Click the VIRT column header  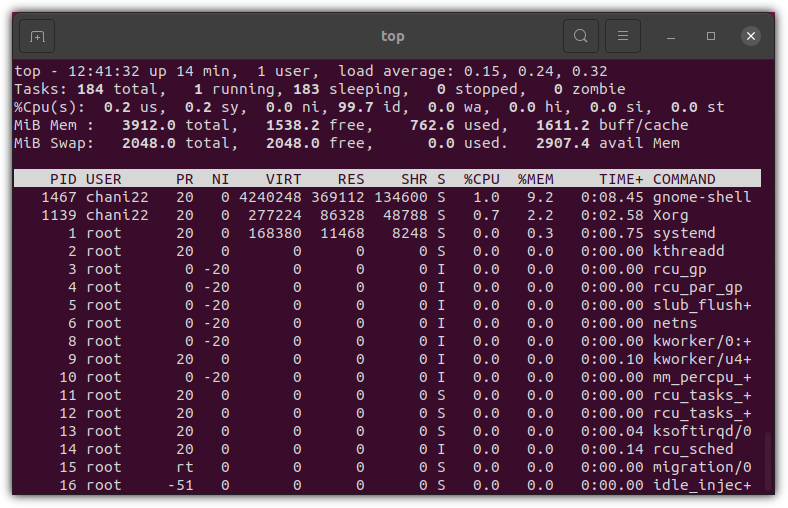[283, 179]
